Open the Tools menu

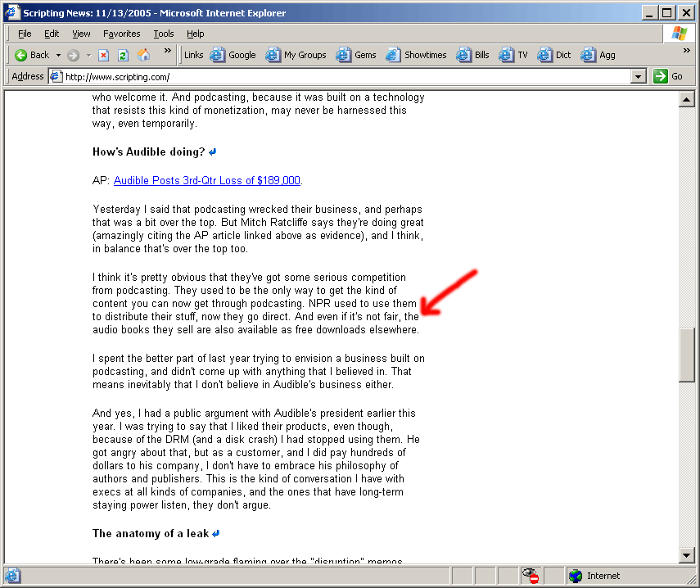[x=164, y=34]
